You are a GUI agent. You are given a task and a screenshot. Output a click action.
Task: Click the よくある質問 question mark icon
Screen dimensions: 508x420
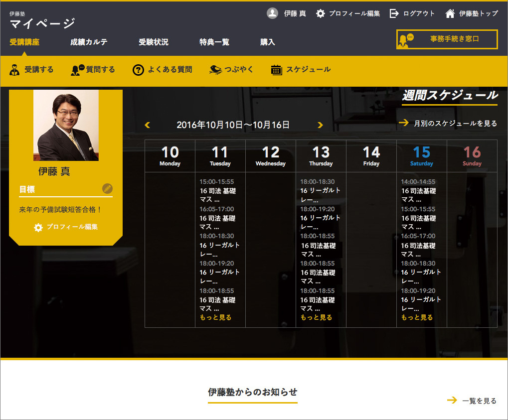point(138,70)
